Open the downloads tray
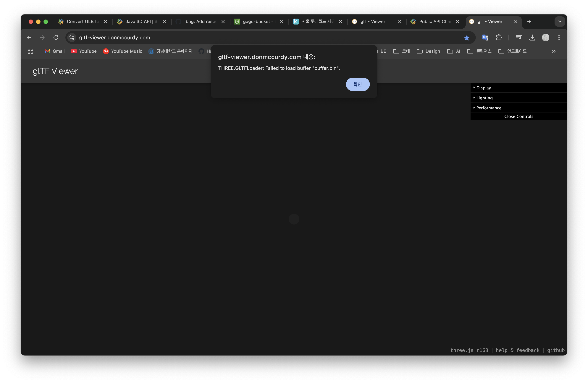The width and height of the screenshot is (588, 383). (532, 38)
